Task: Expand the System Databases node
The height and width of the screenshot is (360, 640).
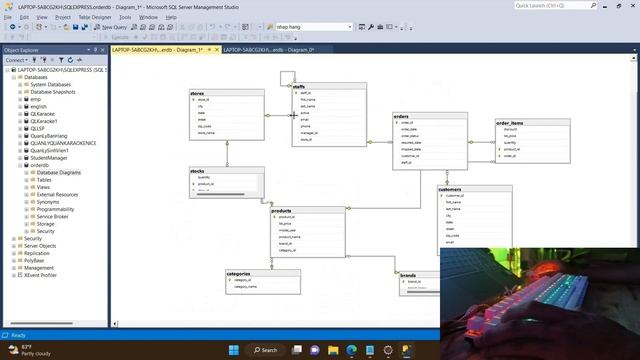Action: point(20,84)
